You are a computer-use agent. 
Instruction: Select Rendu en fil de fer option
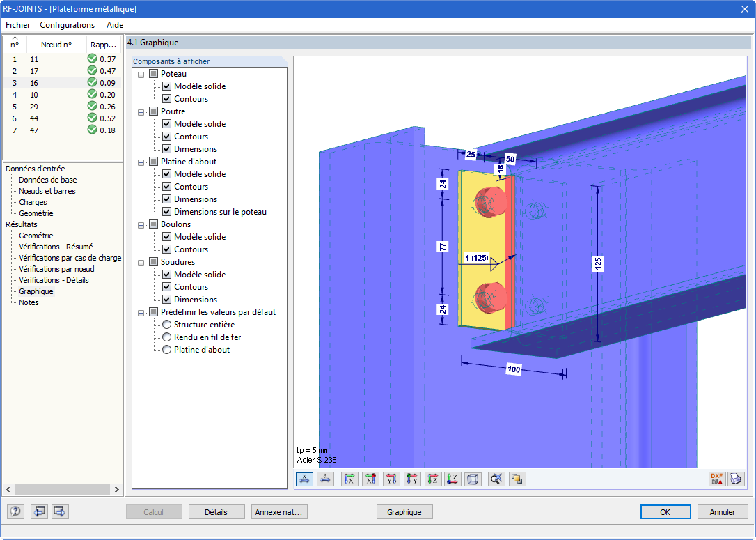pos(167,337)
